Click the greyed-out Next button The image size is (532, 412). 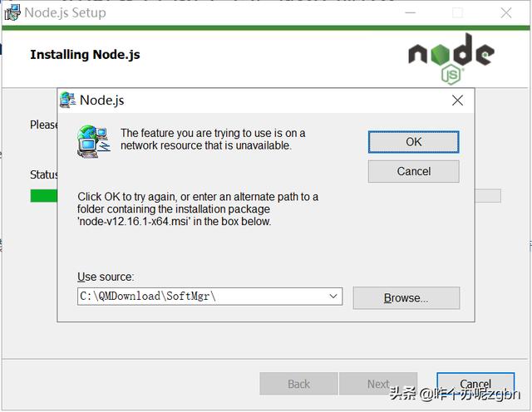(x=378, y=384)
